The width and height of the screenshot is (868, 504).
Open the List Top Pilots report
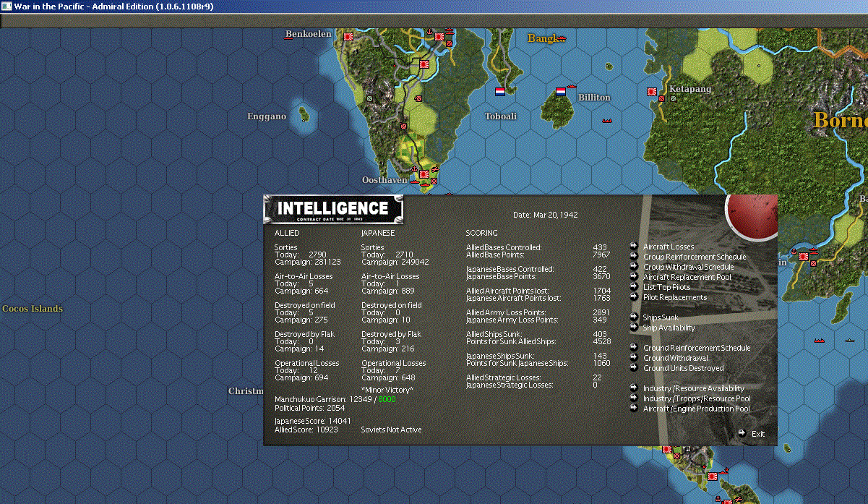pyautogui.click(x=666, y=287)
